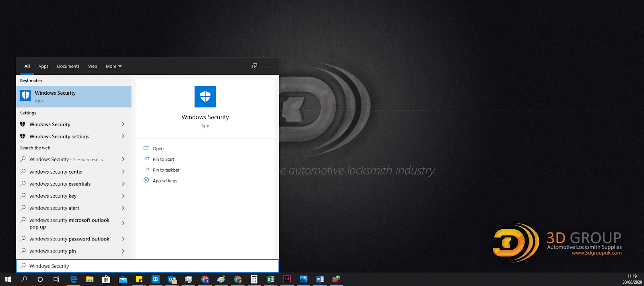Viewport: 644px width, 286px height.
Task: Pin Windows Security to taskbar
Action: coord(166,170)
